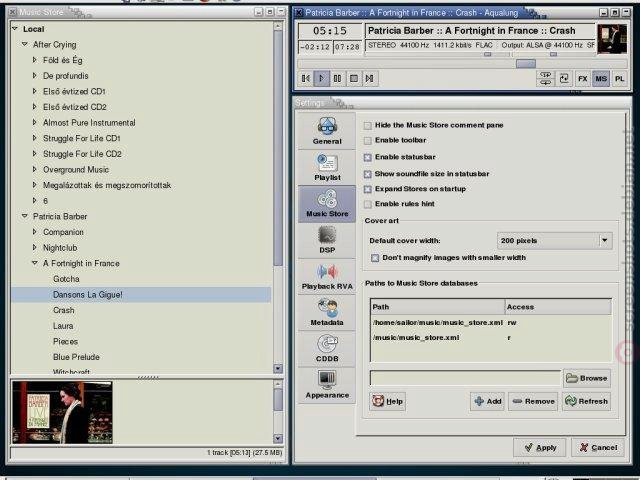Screen dimensions: 640x480
Task: Expand the Nightclub album entry
Action: pos(35,247)
